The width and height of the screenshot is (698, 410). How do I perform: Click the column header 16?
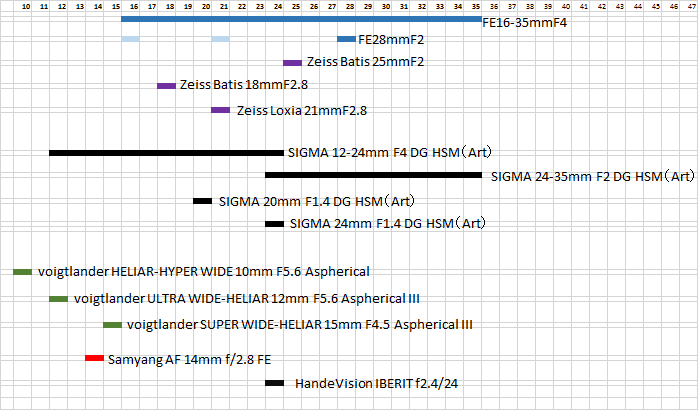134,7
